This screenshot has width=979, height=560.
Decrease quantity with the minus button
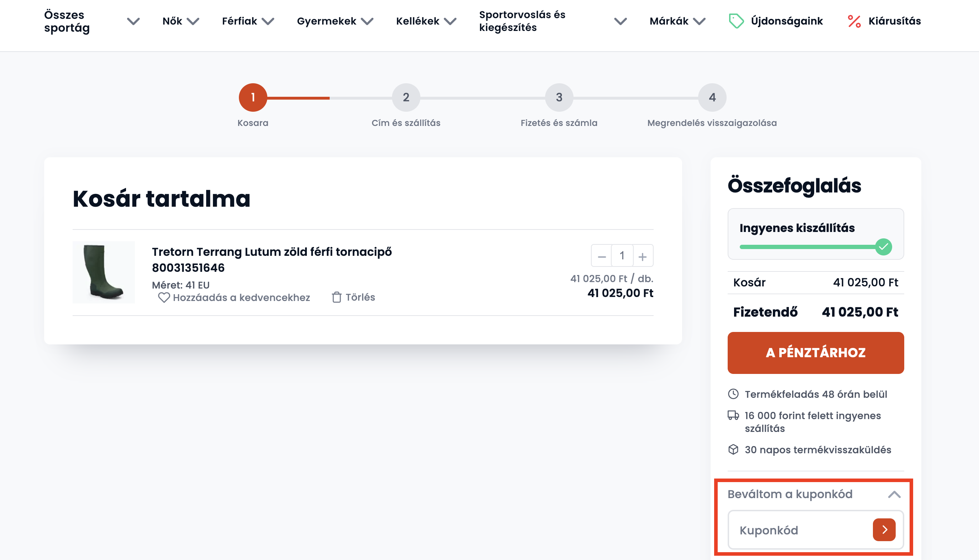602,256
